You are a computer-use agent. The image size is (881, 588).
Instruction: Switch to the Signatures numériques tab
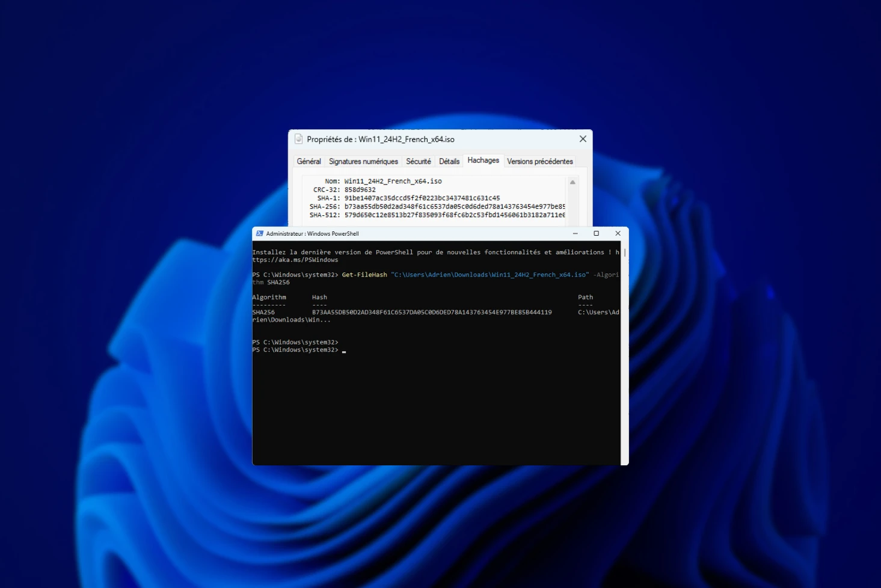click(x=363, y=161)
